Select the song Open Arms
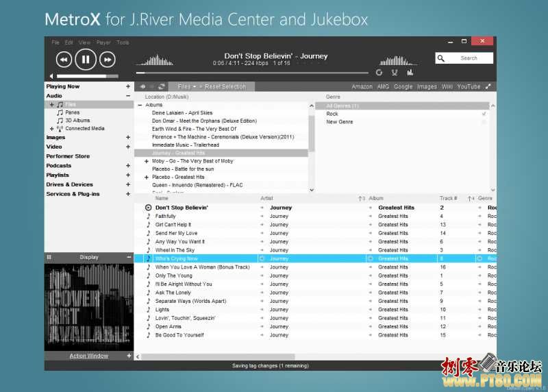548x392 pixels. 168,327
